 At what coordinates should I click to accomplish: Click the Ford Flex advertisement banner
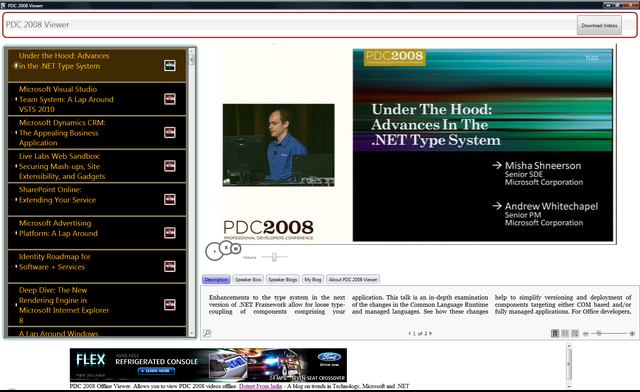208,365
